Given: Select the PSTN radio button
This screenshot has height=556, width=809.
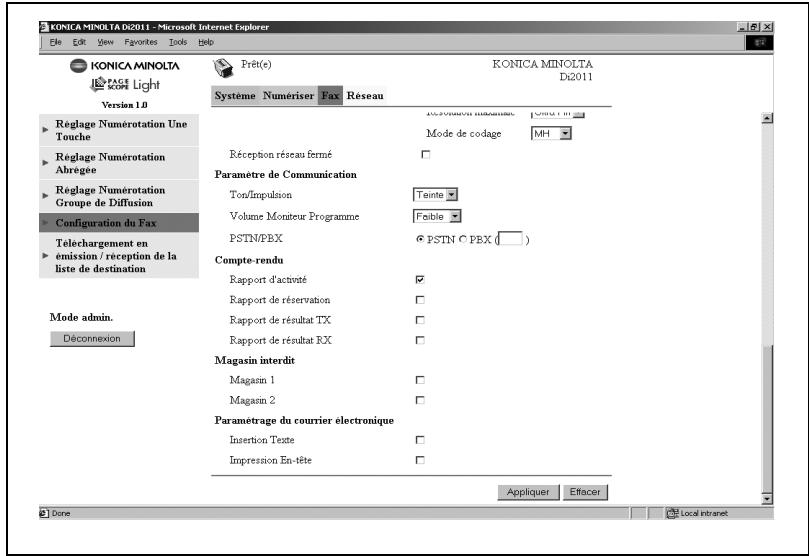Looking at the screenshot, I should [x=420, y=239].
